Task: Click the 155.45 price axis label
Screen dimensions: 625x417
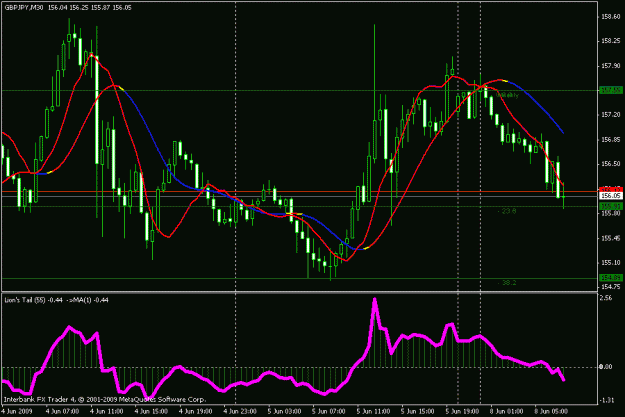Action: coord(610,238)
